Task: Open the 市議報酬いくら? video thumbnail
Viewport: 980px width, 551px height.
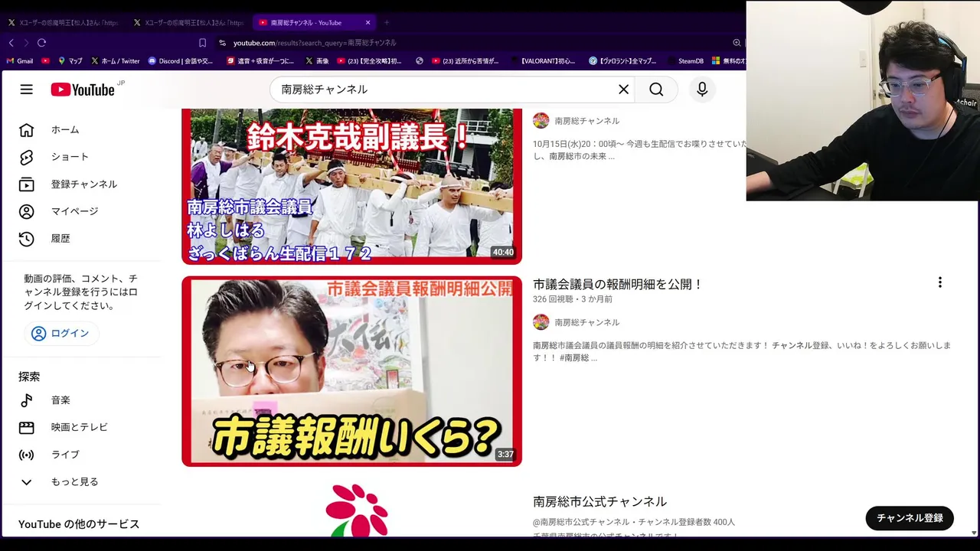Action: coord(351,371)
